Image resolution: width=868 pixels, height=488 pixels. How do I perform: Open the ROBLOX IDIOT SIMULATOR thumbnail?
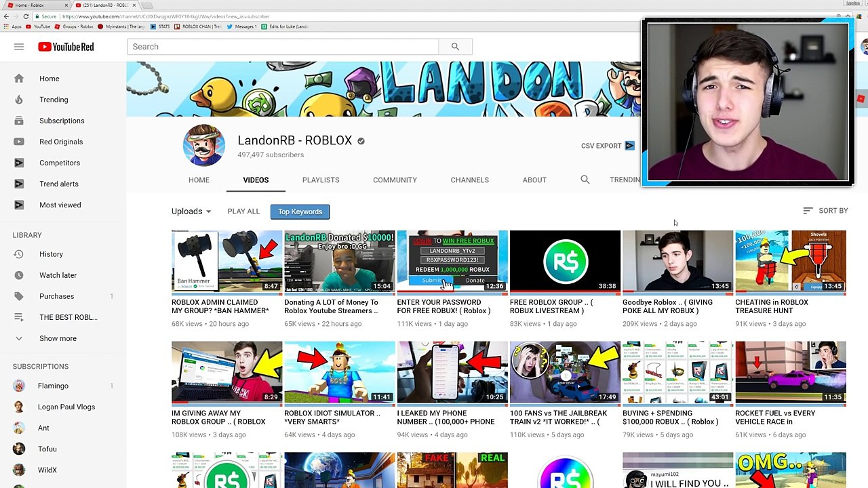point(339,372)
